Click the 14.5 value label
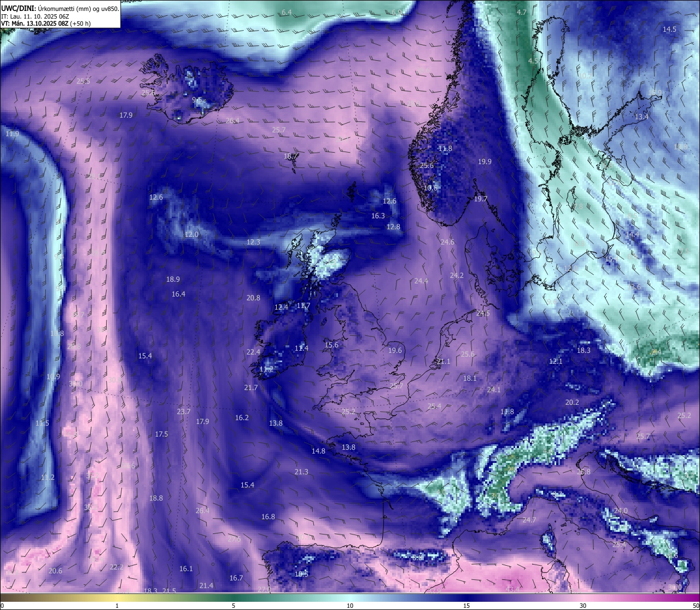The width and height of the screenshot is (700, 610). pos(669,29)
